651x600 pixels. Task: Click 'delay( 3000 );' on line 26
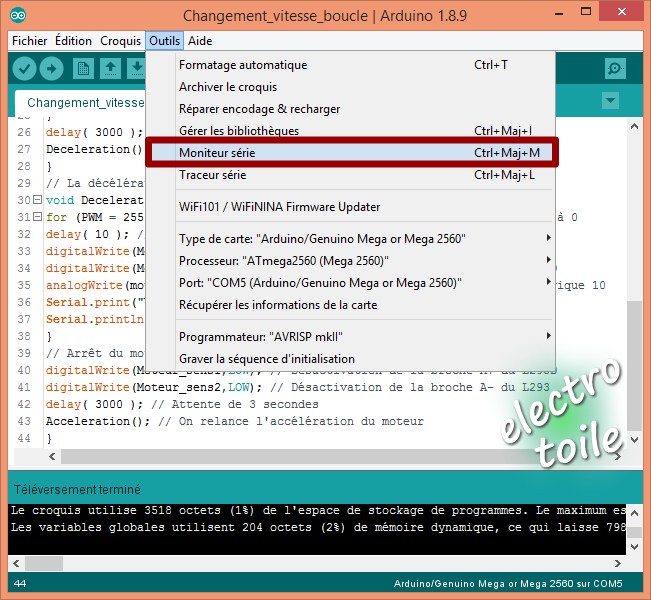coord(94,132)
